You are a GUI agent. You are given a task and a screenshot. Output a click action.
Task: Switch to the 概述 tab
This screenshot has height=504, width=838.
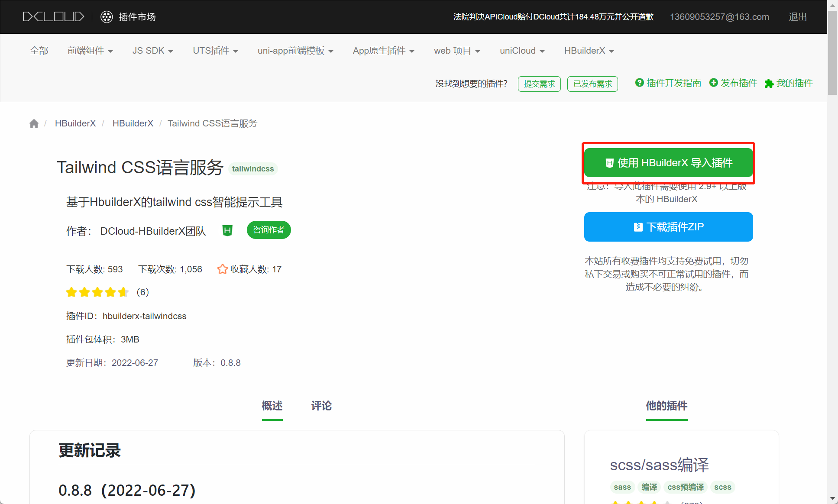(x=272, y=406)
